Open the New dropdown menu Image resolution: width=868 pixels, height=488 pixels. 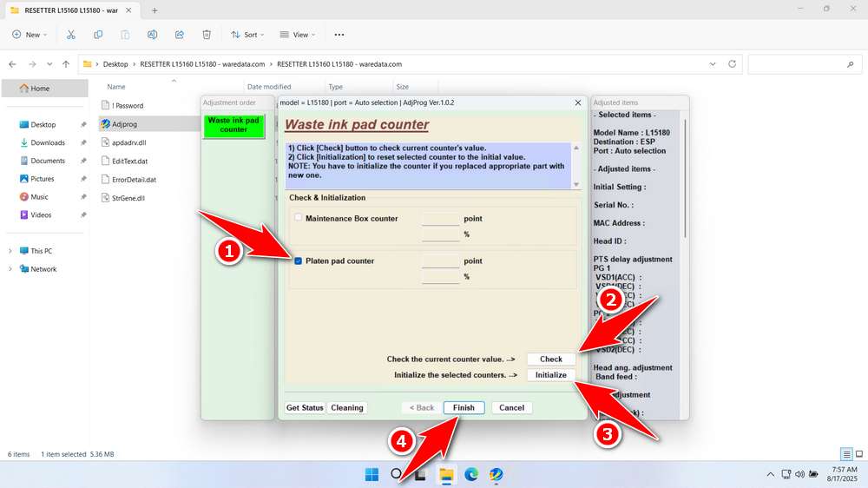point(30,35)
